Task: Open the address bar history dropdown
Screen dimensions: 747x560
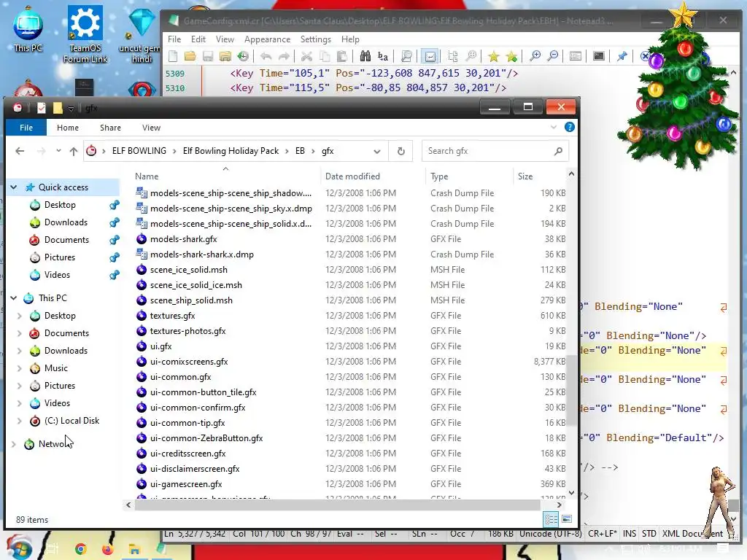Action: [x=377, y=152]
